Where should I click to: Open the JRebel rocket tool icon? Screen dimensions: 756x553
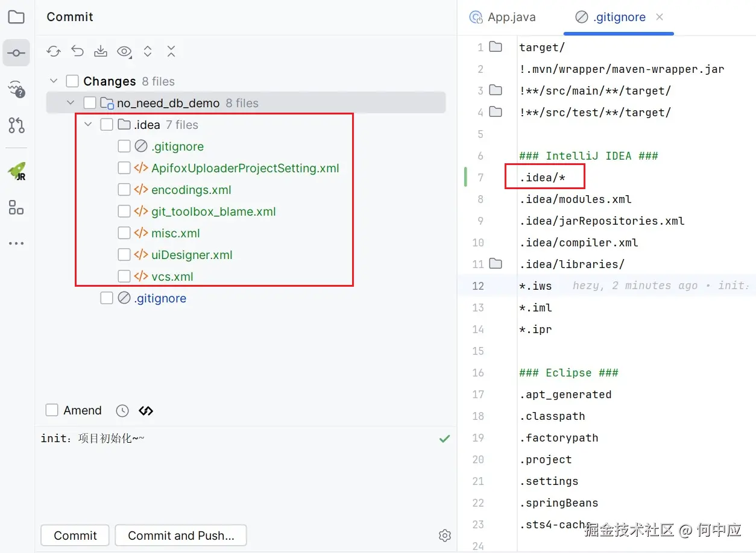[x=16, y=172]
